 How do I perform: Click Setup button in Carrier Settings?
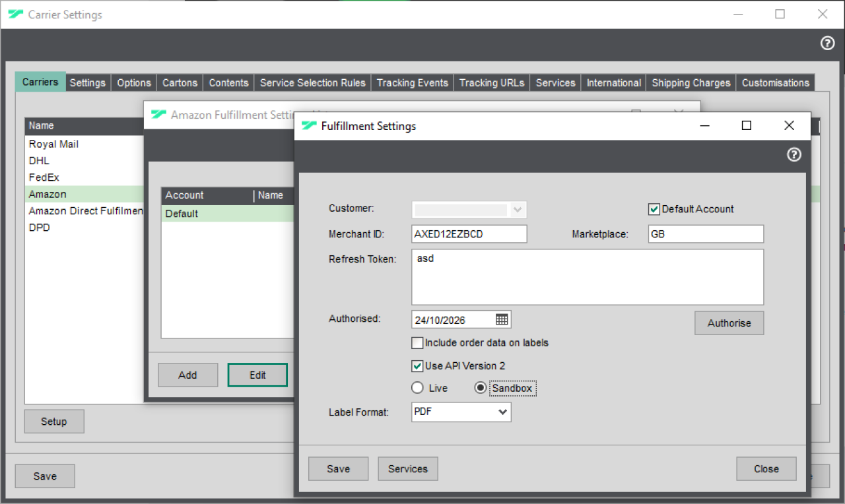click(54, 422)
